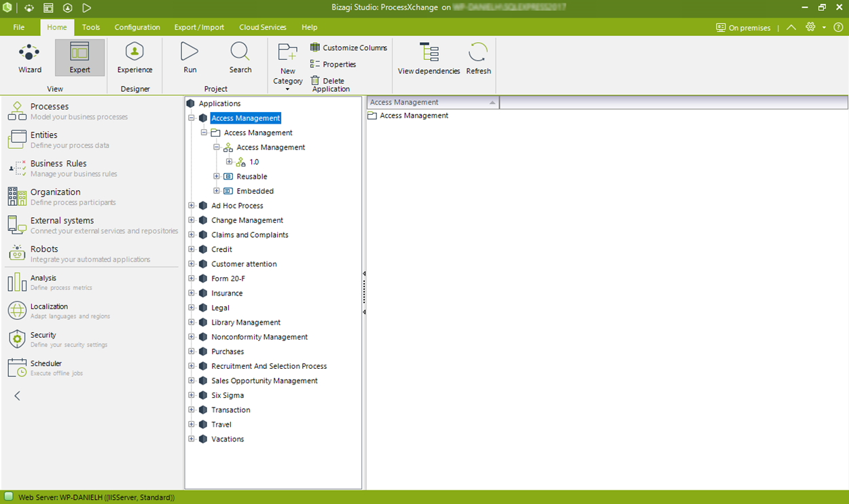Switch to Expert view
This screenshot has width=849, height=504.
pos(79,58)
